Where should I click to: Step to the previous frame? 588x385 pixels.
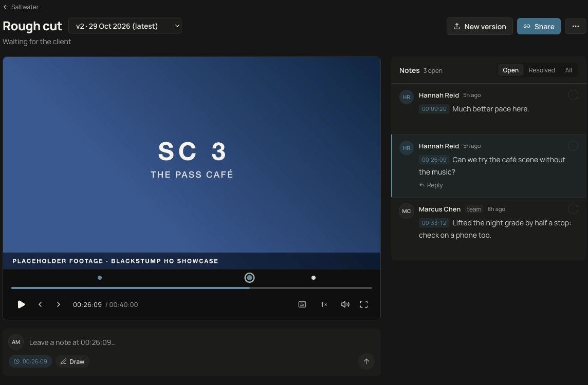(x=40, y=304)
